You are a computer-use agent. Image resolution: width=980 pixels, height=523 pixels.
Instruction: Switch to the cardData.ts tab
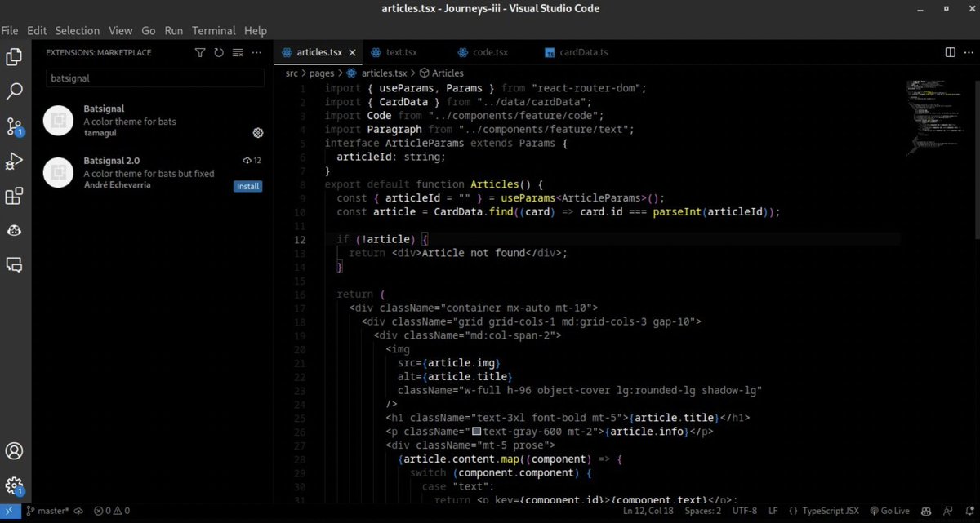click(583, 52)
